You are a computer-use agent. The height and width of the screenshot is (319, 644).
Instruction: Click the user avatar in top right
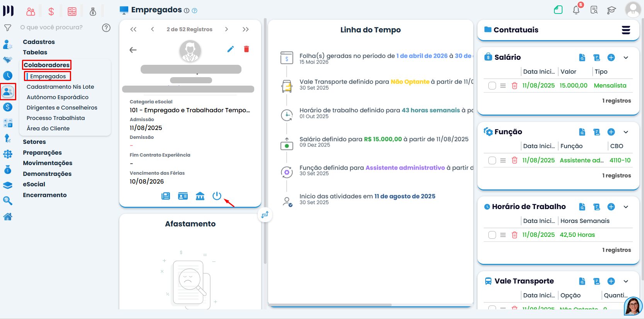coord(633,10)
